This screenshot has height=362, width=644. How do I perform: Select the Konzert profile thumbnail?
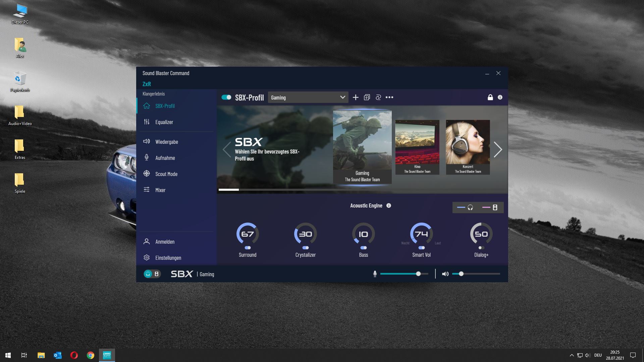(x=468, y=147)
